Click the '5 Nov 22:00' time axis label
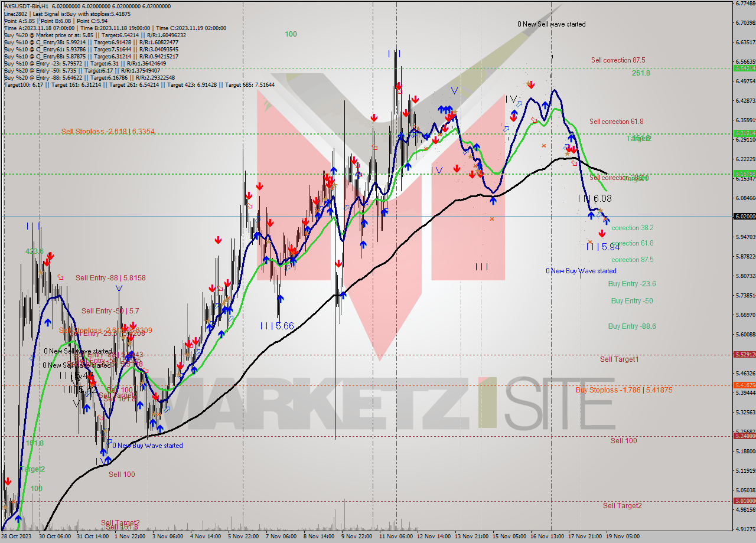 [x=245, y=537]
